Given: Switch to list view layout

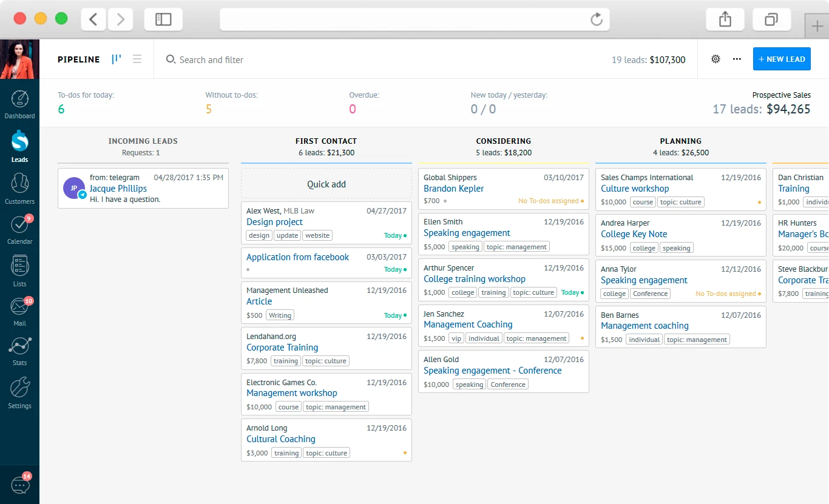Looking at the screenshot, I should coord(137,59).
